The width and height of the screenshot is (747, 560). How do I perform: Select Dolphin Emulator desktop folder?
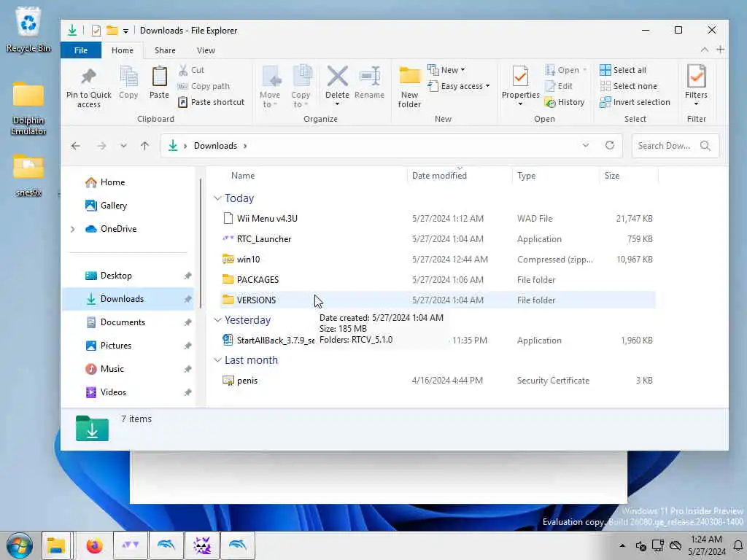pos(28,108)
